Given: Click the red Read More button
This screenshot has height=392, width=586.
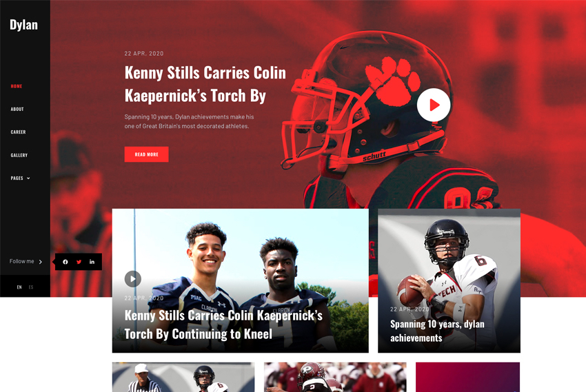Looking at the screenshot, I should click(146, 154).
